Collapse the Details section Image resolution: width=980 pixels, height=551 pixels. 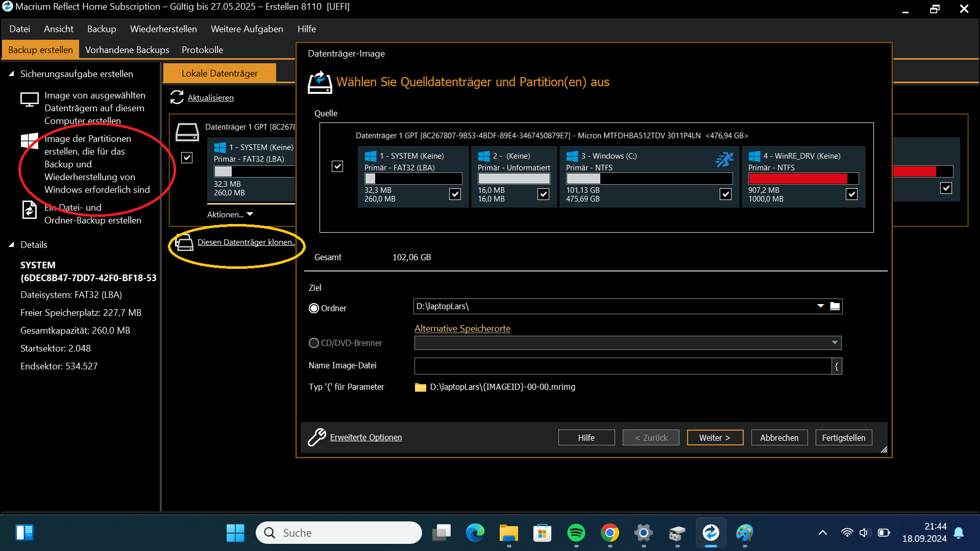11,245
